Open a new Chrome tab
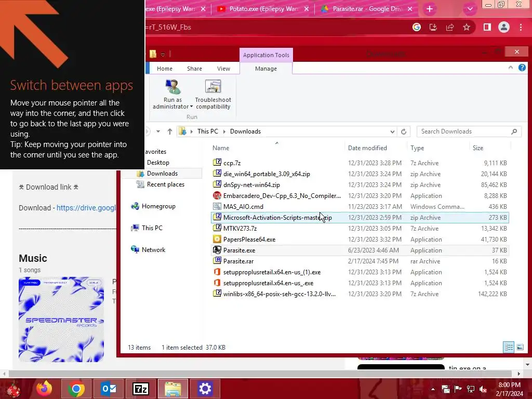 pyautogui.click(x=430, y=9)
